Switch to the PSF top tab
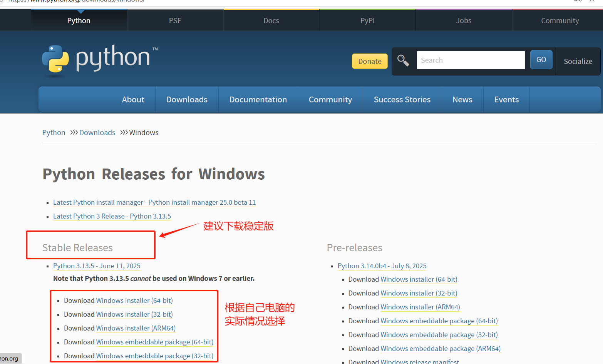Image resolution: width=603 pixels, height=364 pixels. pyautogui.click(x=175, y=20)
